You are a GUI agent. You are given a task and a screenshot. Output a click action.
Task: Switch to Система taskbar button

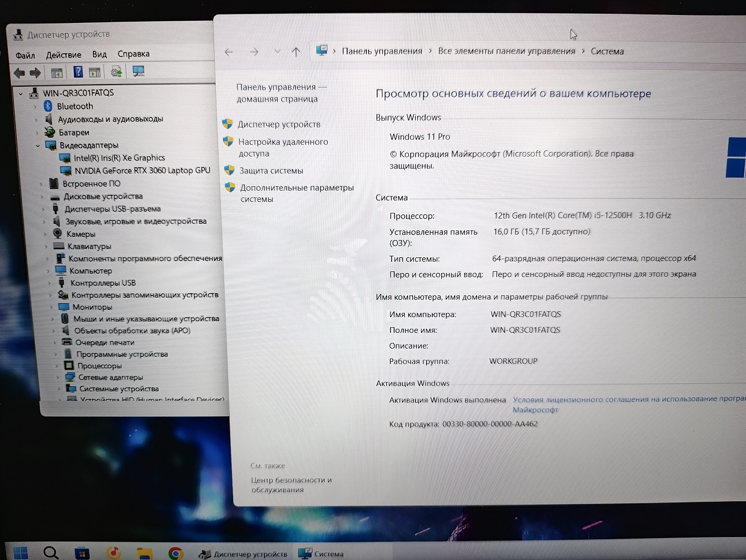pos(322,554)
